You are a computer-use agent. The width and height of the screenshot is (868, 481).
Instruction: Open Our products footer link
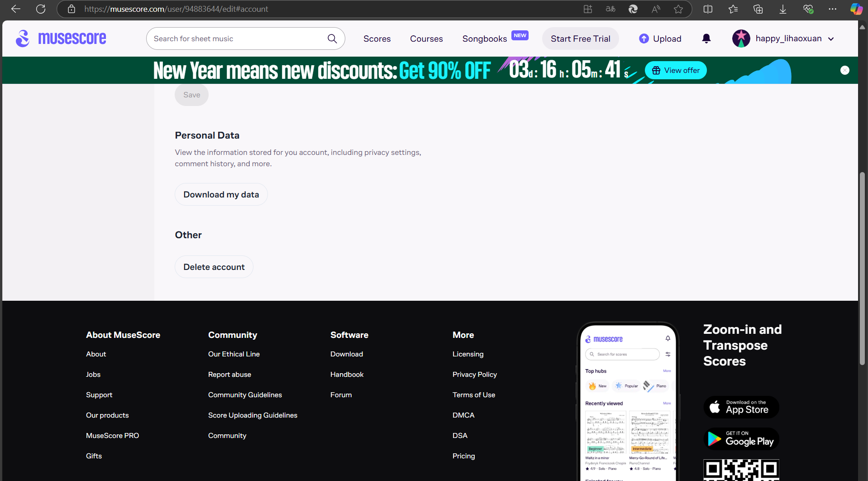(107, 415)
